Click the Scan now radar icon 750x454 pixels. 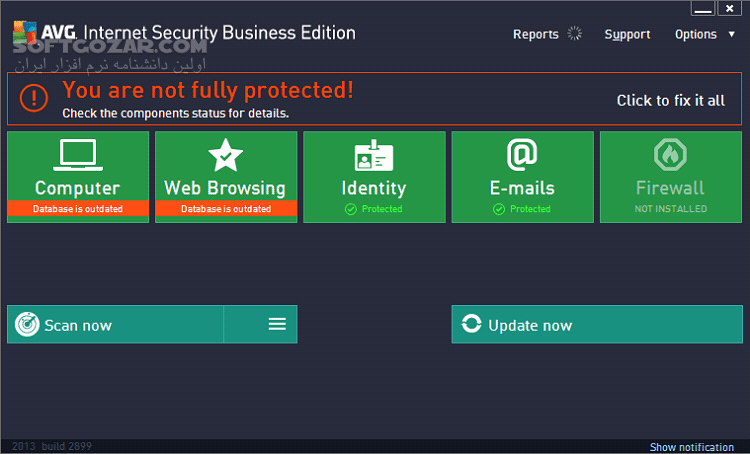click(x=27, y=324)
